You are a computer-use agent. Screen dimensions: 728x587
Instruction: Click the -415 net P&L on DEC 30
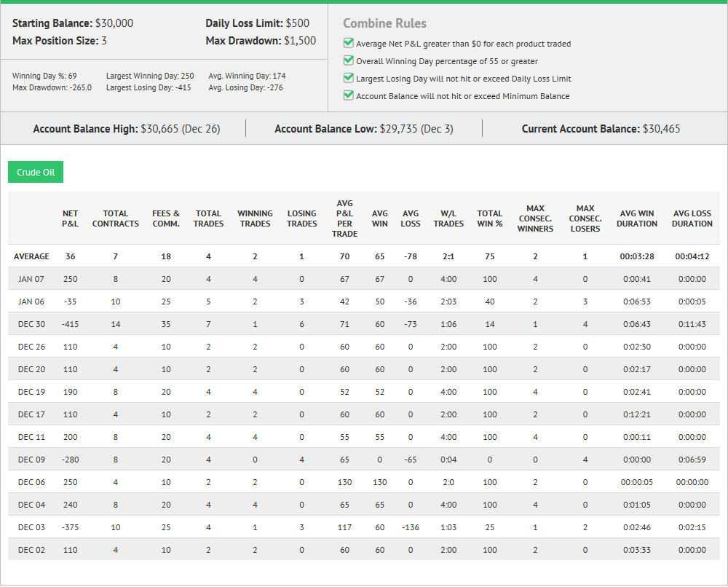click(x=70, y=324)
